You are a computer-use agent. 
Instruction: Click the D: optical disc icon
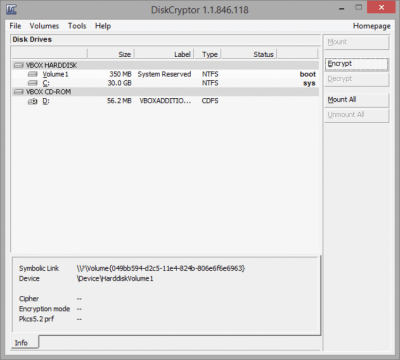[32, 101]
